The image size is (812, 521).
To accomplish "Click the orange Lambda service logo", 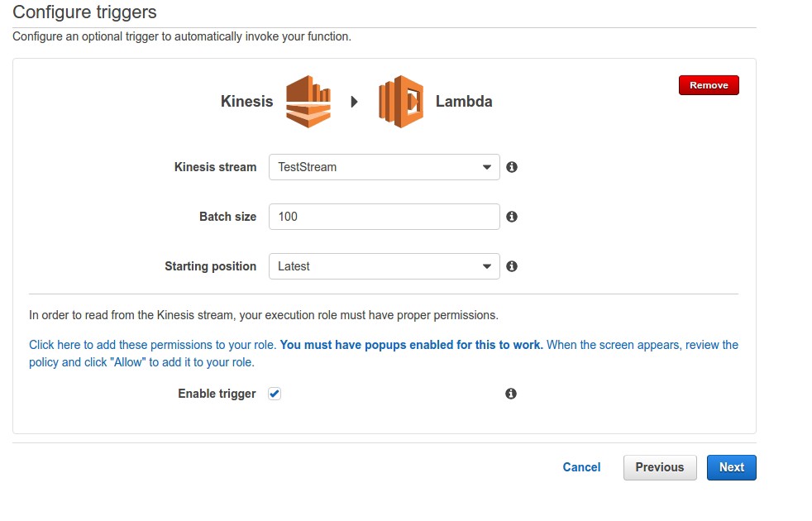I will pos(401,102).
